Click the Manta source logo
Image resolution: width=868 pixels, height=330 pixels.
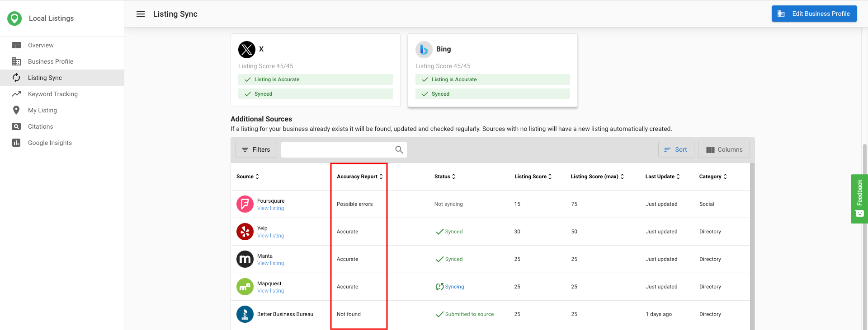(x=245, y=259)
